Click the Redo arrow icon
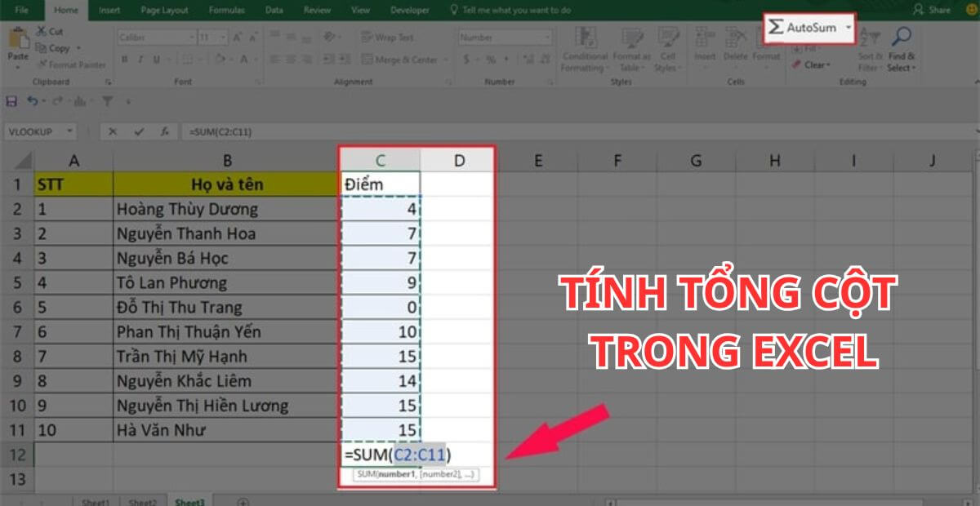 click(x=58, y=100)
